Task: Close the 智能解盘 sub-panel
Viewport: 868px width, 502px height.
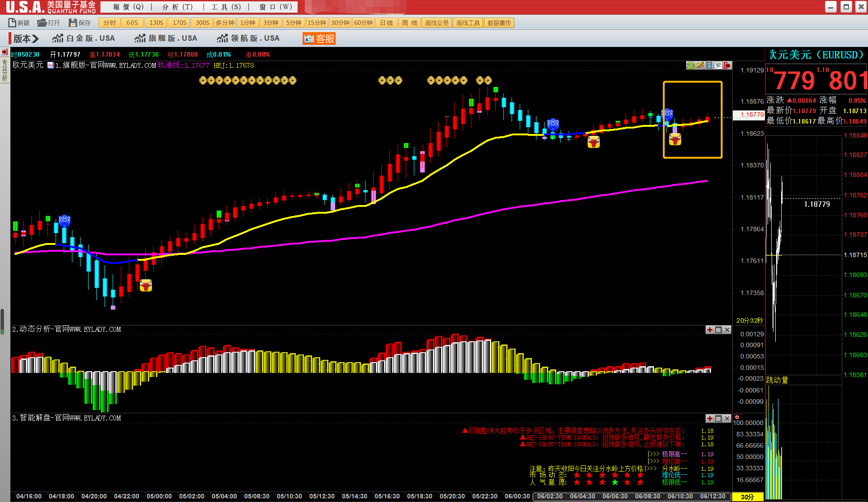Action: click(727, 419)
